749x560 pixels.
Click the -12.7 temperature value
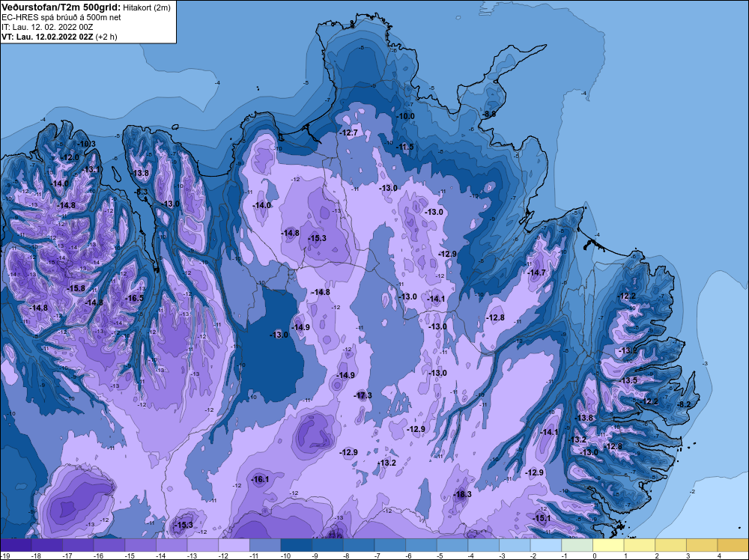[349, 133]
